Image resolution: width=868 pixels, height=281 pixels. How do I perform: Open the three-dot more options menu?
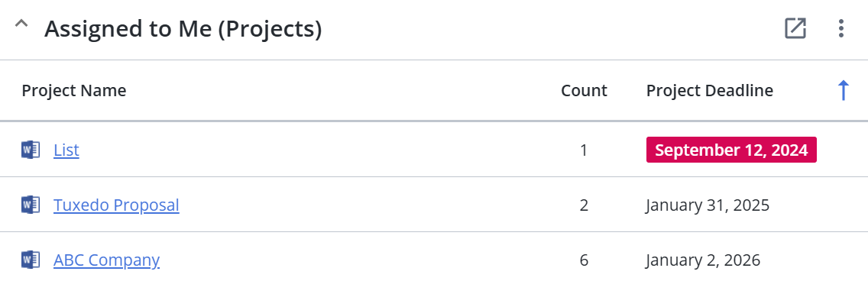(840, 28)
